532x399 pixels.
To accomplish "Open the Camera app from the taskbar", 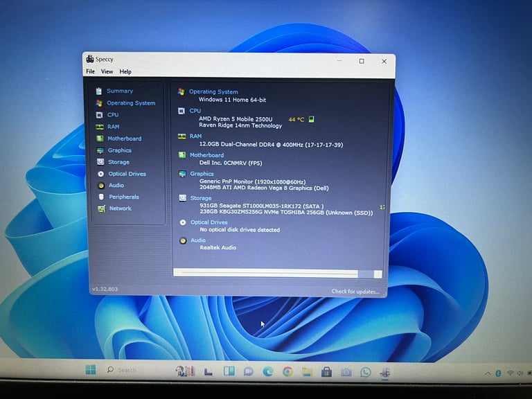I will [346, 373].
